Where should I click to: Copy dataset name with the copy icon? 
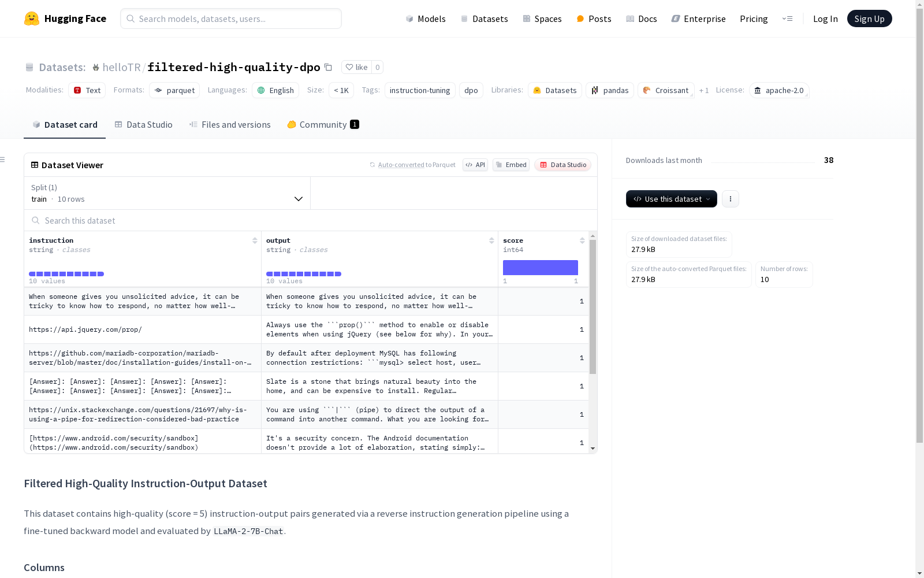[x=328, y=67]
